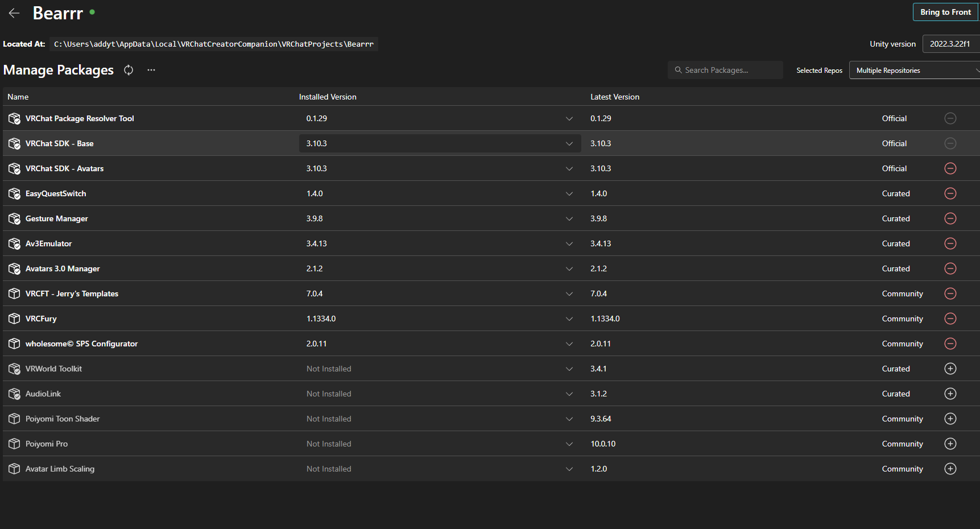Screen dimensions: 980x529
Task: Open version dropdown for EasyQuestSwitch
Action: pyautogui.click(x=440, y=193)
